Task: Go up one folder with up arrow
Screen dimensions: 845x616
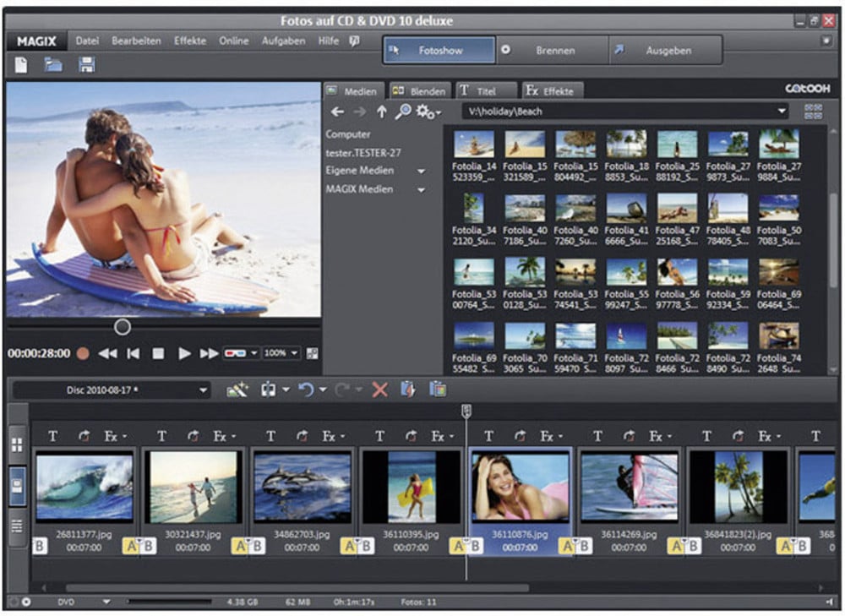Action: (382, 112)
